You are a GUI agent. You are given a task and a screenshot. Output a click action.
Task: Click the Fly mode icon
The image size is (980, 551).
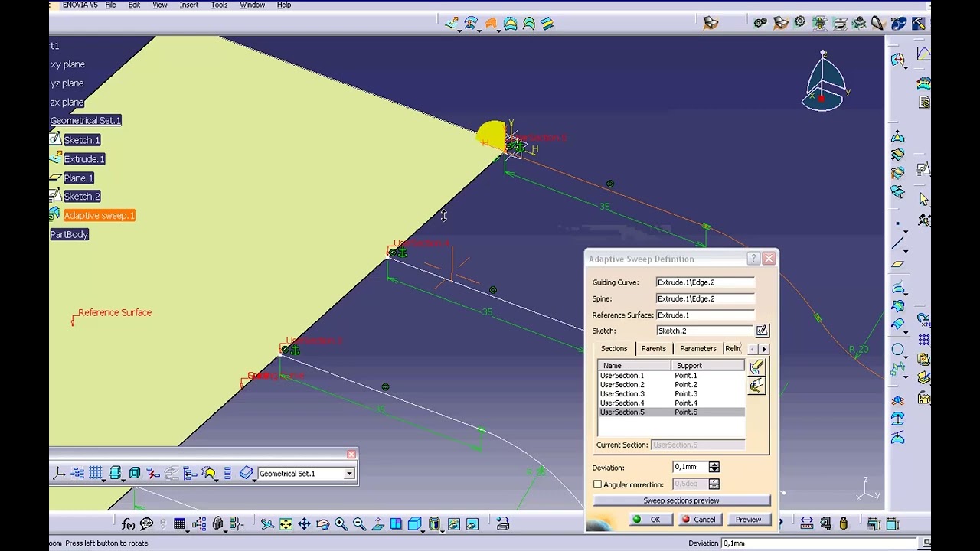pos(267,524)
